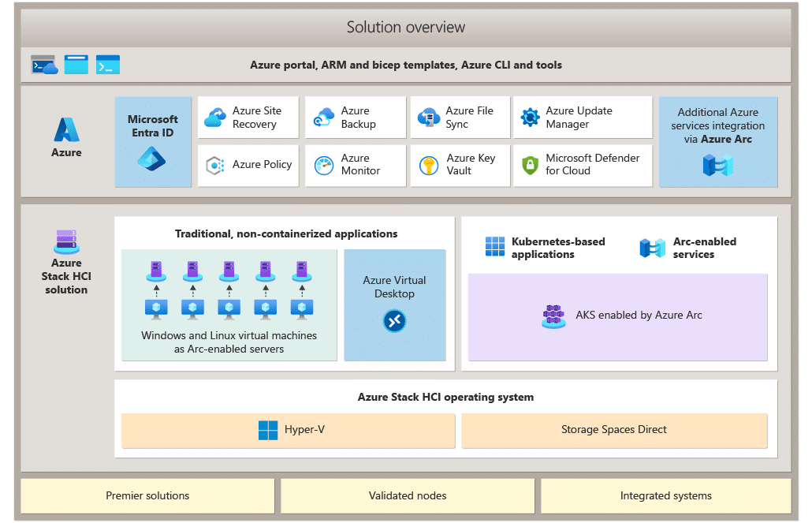Click the Solution overview title
The height and width of the screenshot is (523, 812).
(406, 27)
